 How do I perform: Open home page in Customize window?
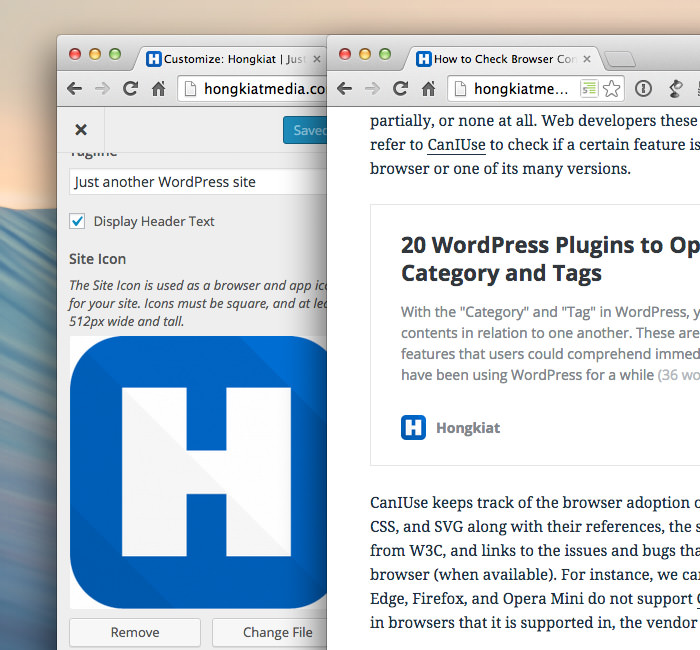tap(158, 88)
